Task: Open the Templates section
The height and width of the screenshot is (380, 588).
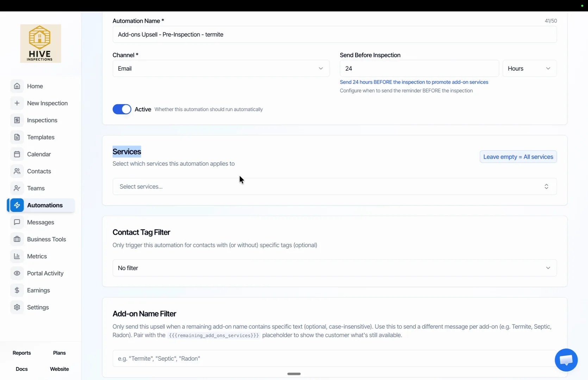Action: (x=41, y=137)
